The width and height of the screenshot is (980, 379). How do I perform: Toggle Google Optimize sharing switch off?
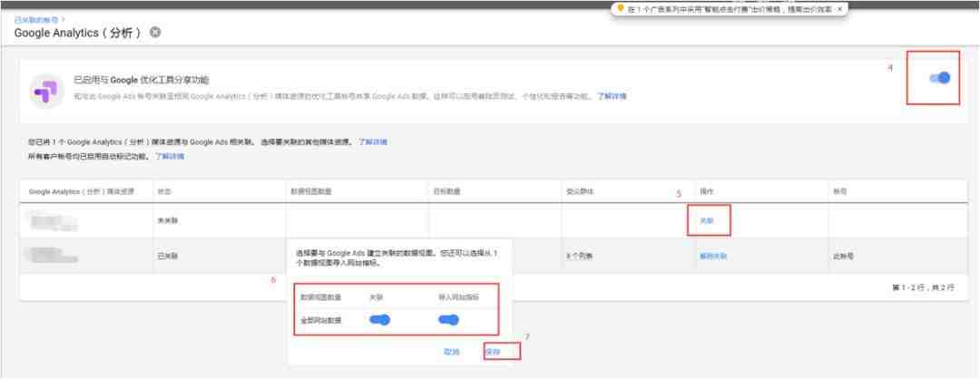[x=940, y=78]
